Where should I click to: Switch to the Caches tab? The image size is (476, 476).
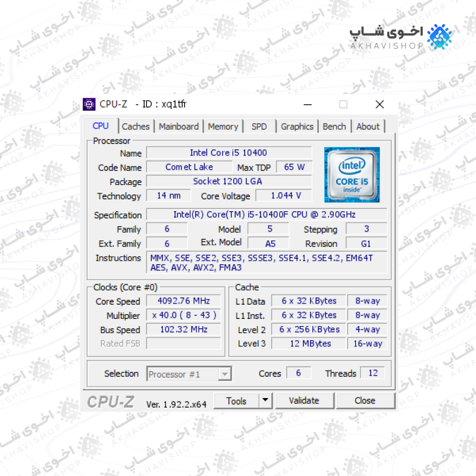pos(136,127)
